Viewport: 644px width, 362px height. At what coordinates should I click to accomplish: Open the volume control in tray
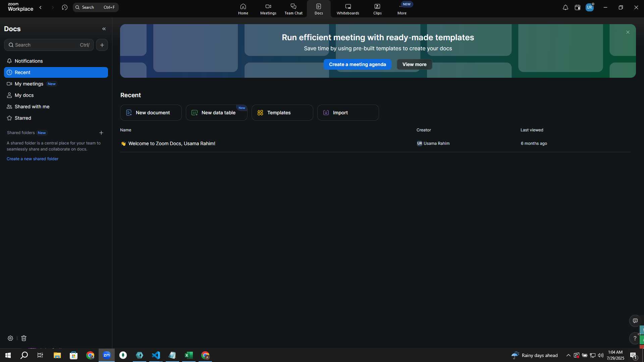pos(600,355)
